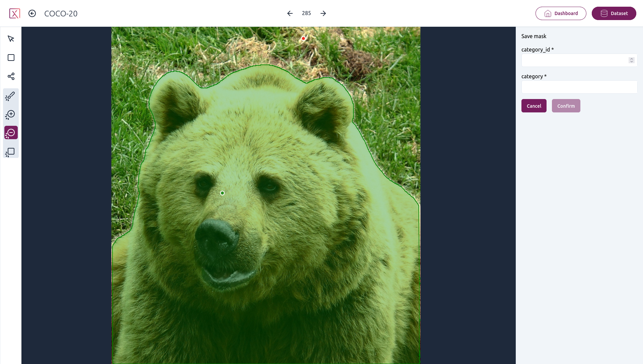643x364 pixels.
Task: Navigate to image 286 using forward arrow
Action: coord(323,13)
